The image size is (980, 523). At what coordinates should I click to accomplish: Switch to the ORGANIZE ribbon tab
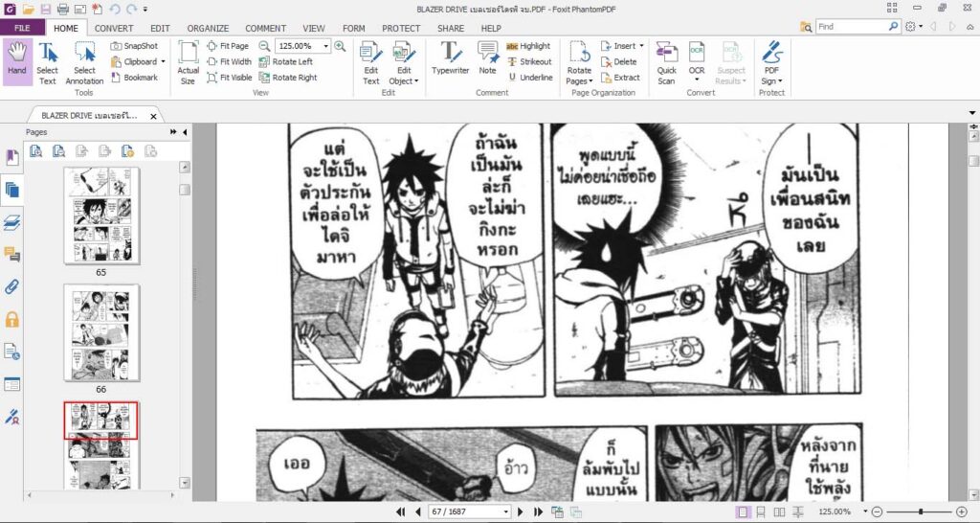pyautogui.click(x=208, y=28)
